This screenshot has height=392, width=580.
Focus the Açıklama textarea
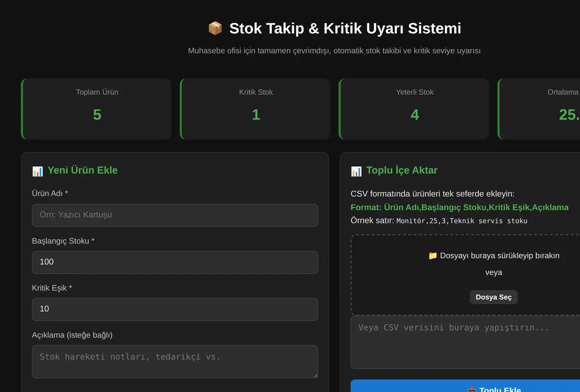[175, 362]
